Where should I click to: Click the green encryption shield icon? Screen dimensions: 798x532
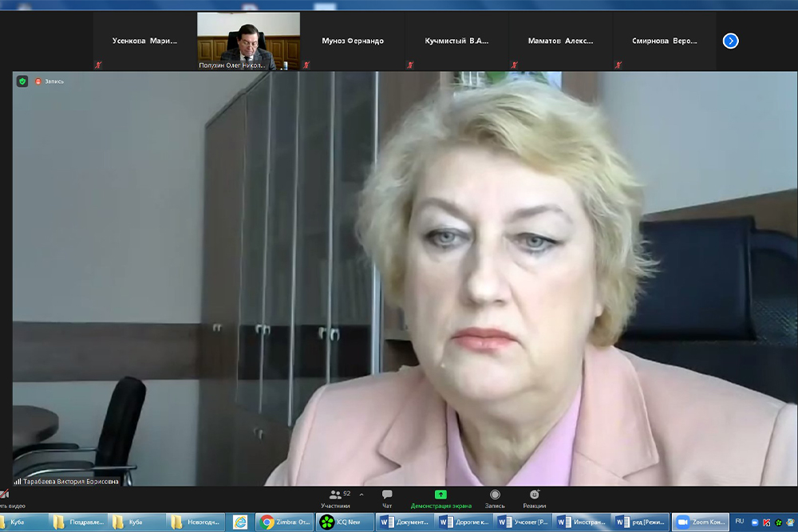pos(22,81)
